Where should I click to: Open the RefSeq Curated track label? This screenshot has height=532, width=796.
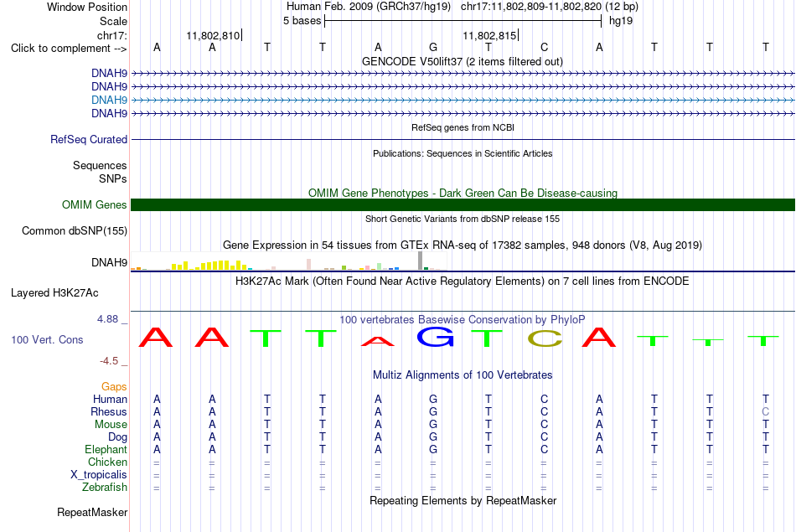point(89,139)
